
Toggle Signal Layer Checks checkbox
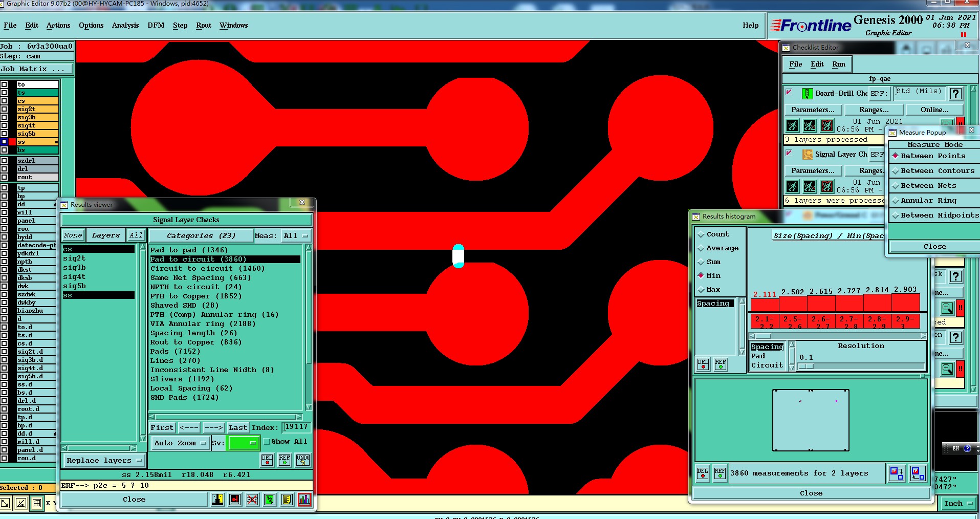point(789,154)
